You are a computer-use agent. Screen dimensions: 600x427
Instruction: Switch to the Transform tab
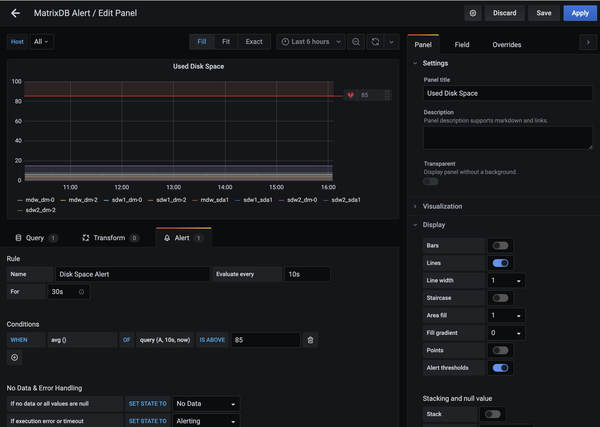point(111,238)
